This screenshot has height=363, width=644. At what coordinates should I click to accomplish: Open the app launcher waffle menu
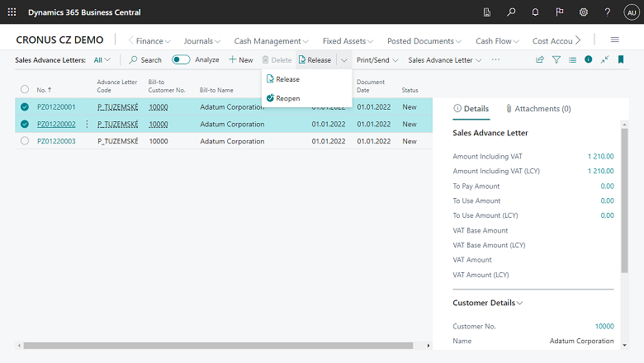(12, 12)
